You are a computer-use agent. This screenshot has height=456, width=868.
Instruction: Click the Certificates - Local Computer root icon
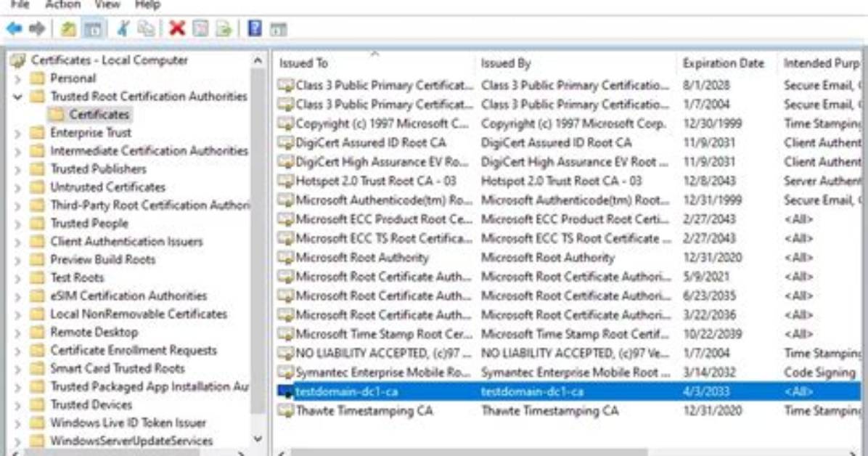point(18,60)
